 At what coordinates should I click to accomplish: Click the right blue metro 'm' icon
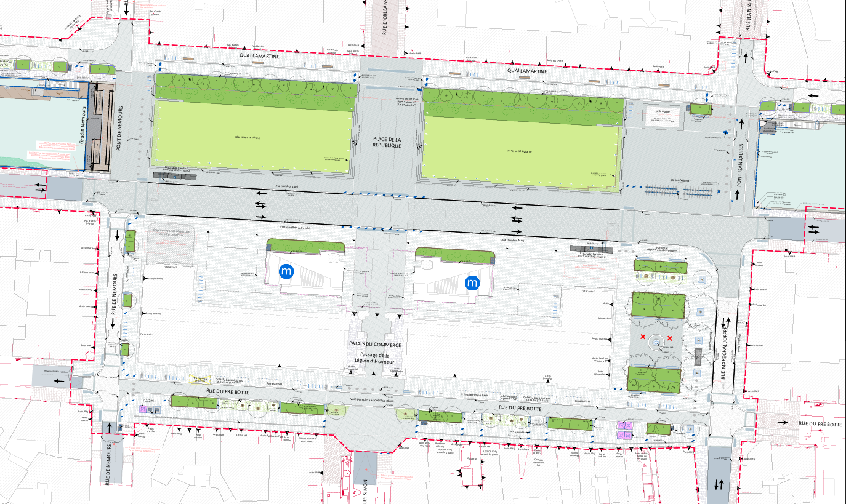pyautogui.click(x=472, y=283)
